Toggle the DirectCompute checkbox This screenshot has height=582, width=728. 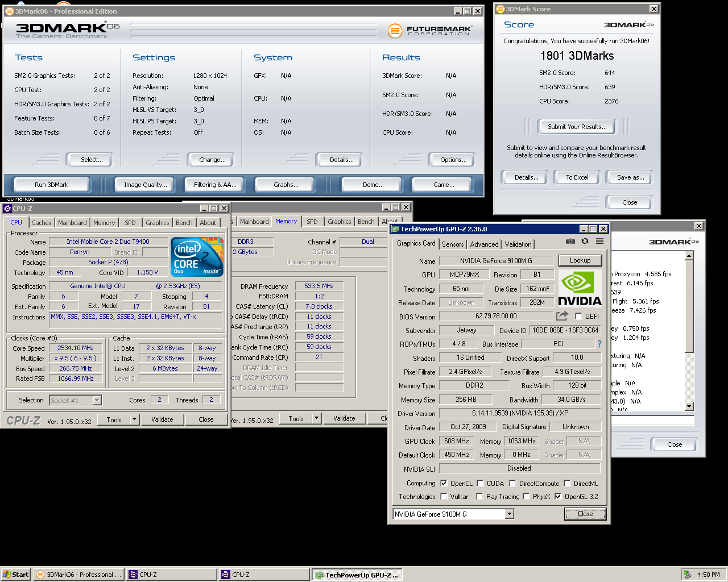click(x=512, y=484)
